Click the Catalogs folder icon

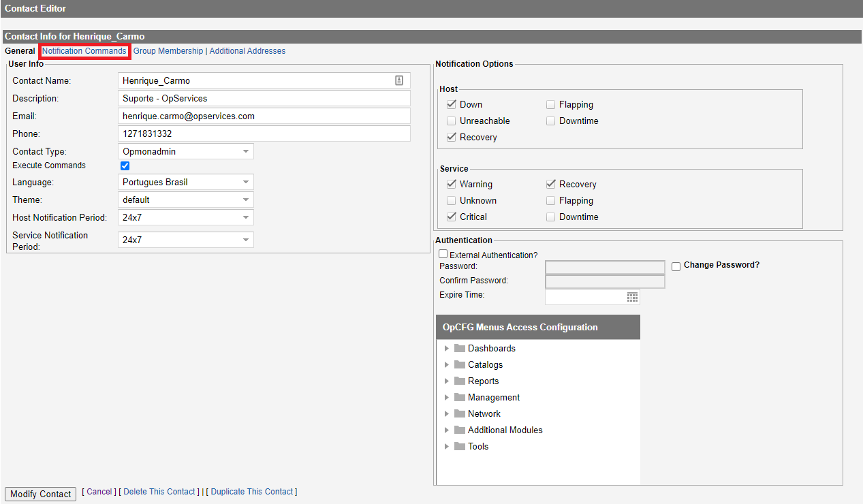point(460,365)
